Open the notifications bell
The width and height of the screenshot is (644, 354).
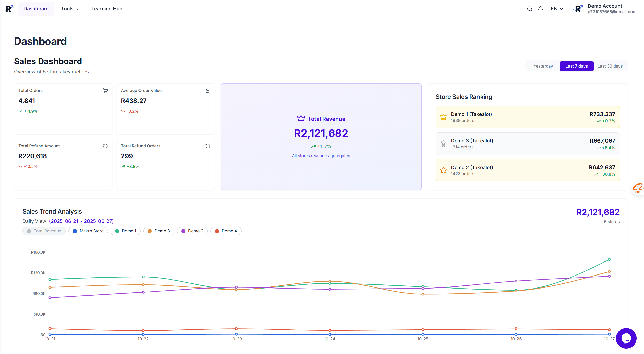pos(540,8)
